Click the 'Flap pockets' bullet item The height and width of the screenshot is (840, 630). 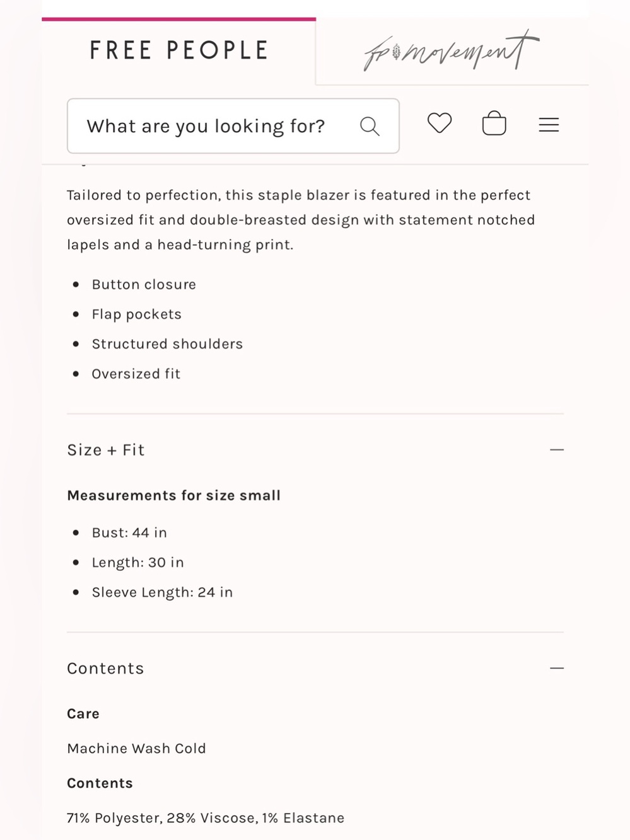(136, 314)
